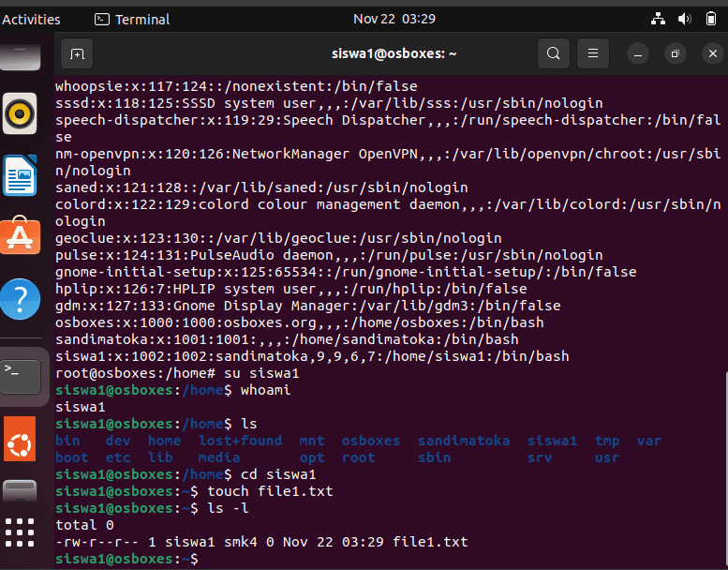The image size is (728, 570).
Task: Click the terminal's vertical scrollbar
Action: (726, 469)
